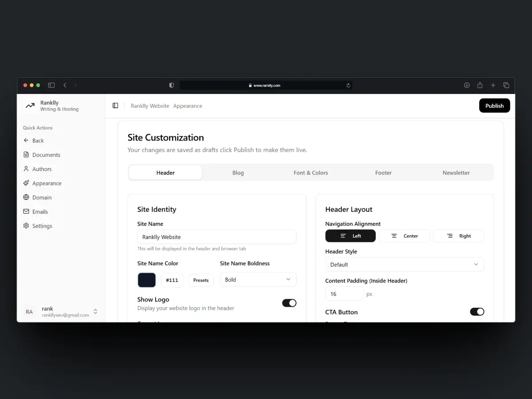Click the Ranklly logo icon
532x399 pixels.
pyautogui.click(x=30, y=106)
